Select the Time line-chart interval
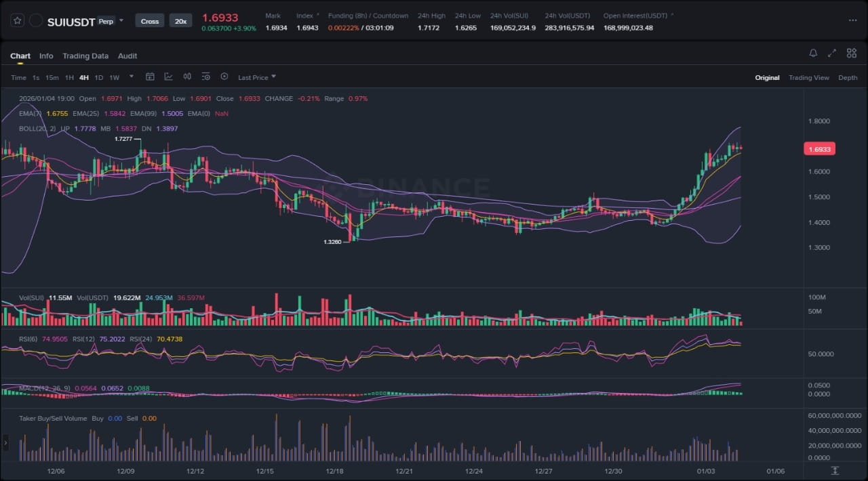 click(18, 77)
